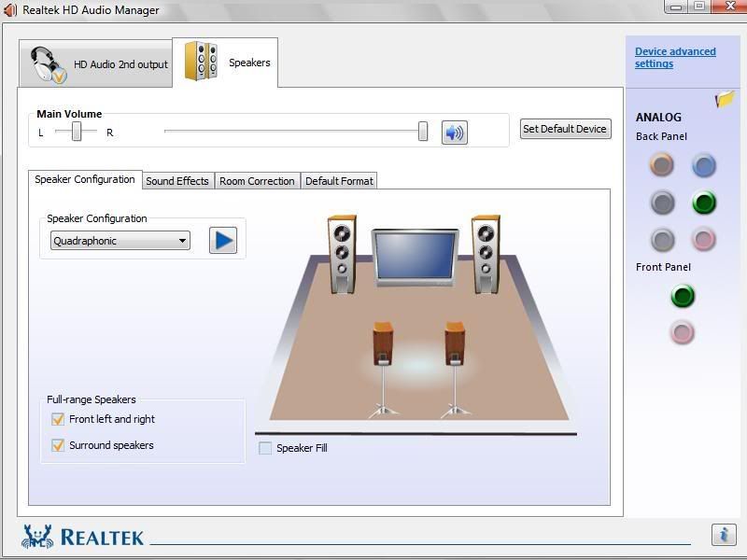The image size is (747, 560).
Task: Enable the Speaker Fill checkbox
Action: tap(265, 448)
